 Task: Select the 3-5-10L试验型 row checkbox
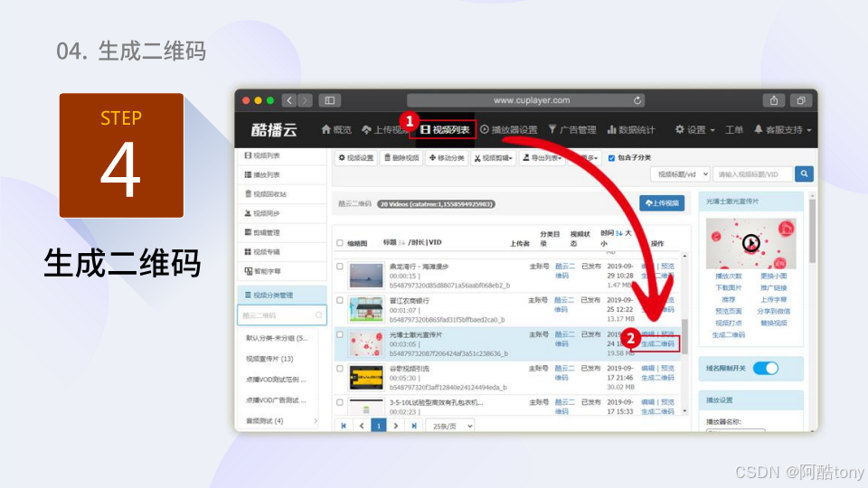[340, 402]
